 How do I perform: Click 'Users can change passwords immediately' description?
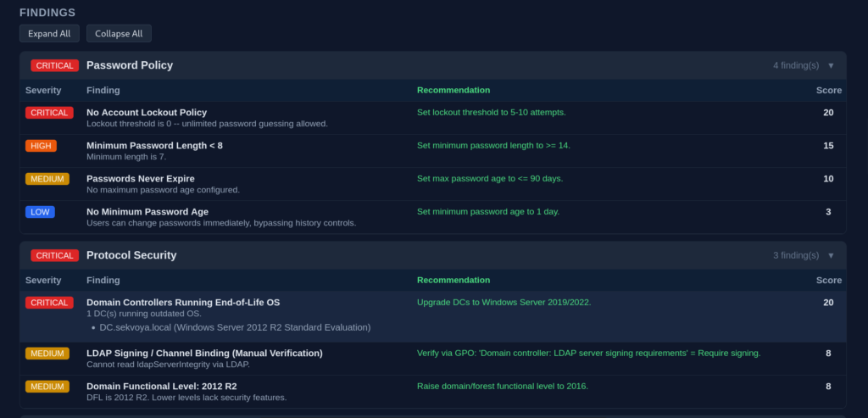[221, 223]
